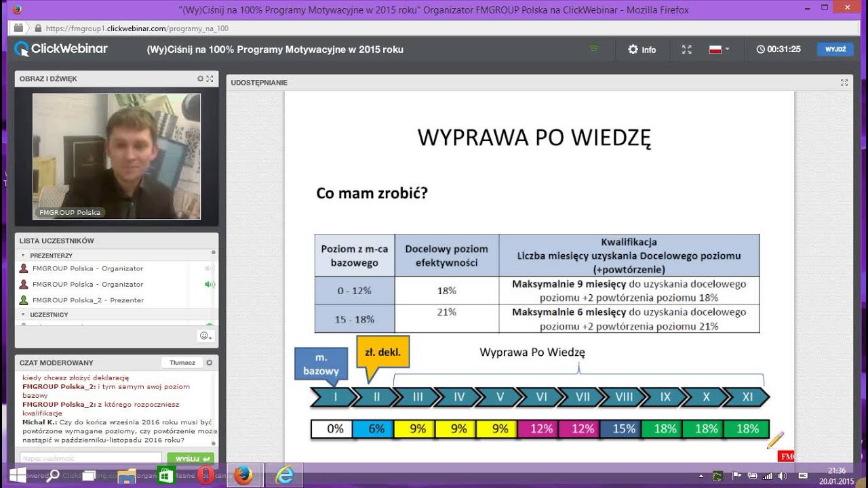The height and width of the screenshot is (488, 868).
Task: Click the WYJDŹ exit button
Action: [835, 49]
